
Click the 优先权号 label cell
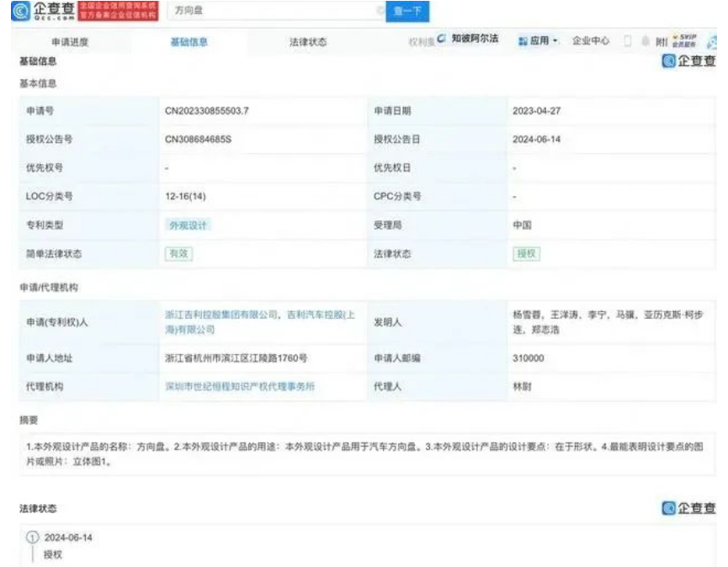point(89,168)
